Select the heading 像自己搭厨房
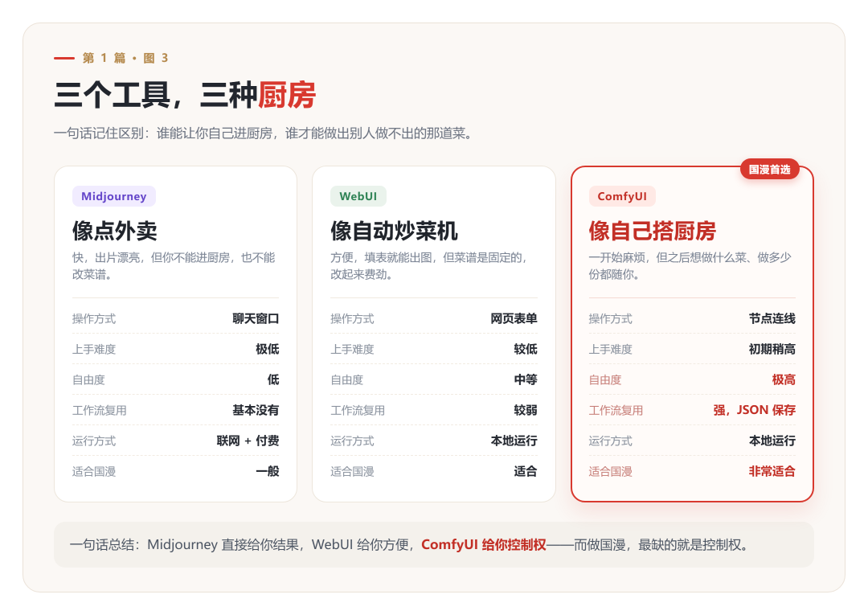The width and height of the screenshot is (868, 615). pyautogui.click(x=653, y=231)
